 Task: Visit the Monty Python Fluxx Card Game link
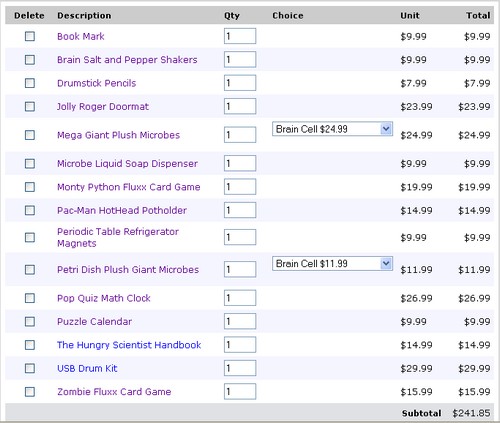[129, 187]
